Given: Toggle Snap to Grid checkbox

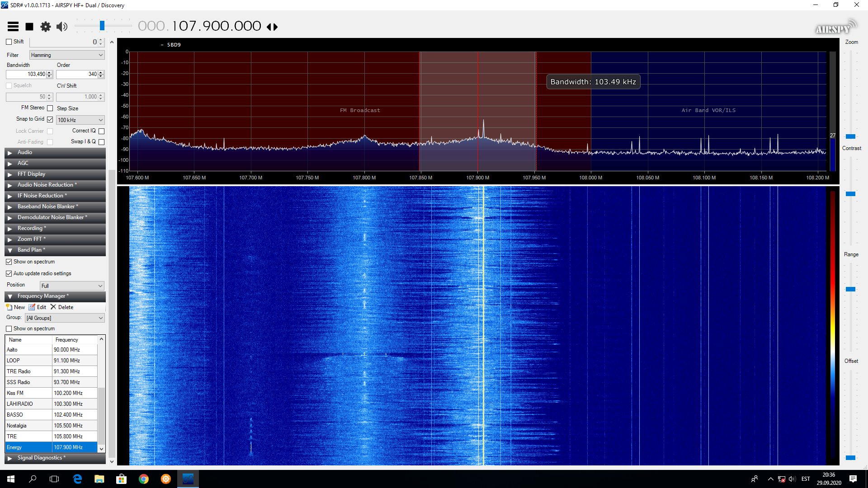Looking at the screenshot, I should coord(50,120).
